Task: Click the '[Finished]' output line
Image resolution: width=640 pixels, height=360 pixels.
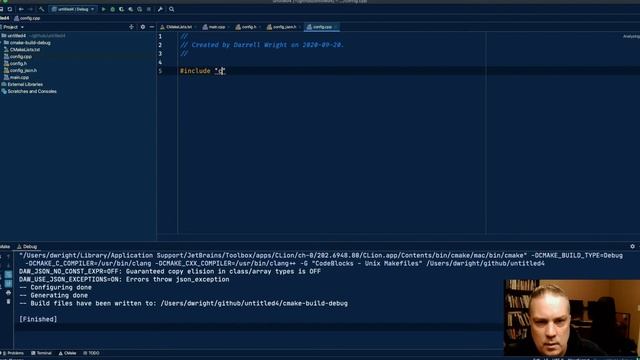Action: tap(38, 319)
